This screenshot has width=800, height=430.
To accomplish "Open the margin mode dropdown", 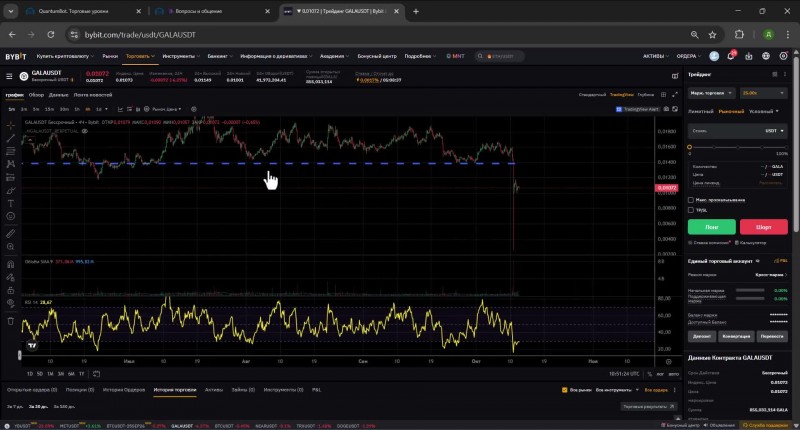I will (x=710, y=93).
